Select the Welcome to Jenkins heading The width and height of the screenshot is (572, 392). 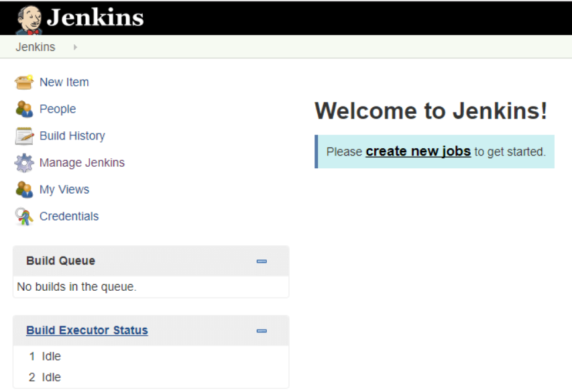click(x=432, y=111)
